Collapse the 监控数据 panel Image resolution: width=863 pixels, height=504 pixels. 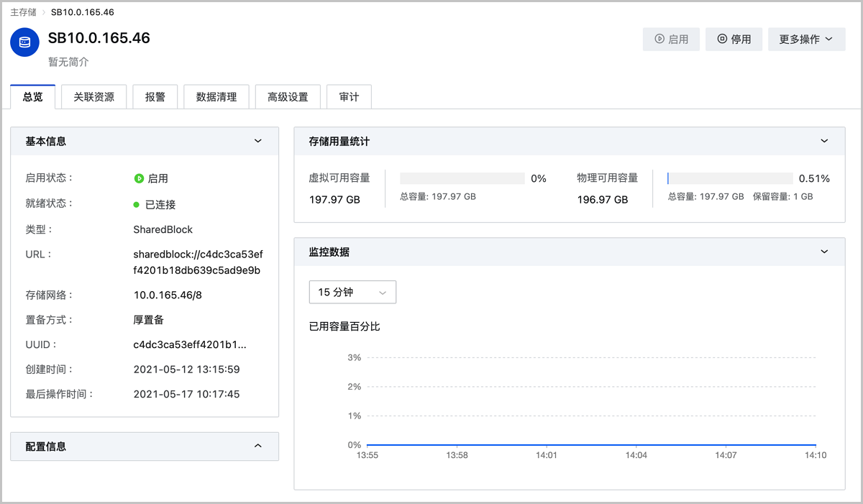(x=824, y=252)
